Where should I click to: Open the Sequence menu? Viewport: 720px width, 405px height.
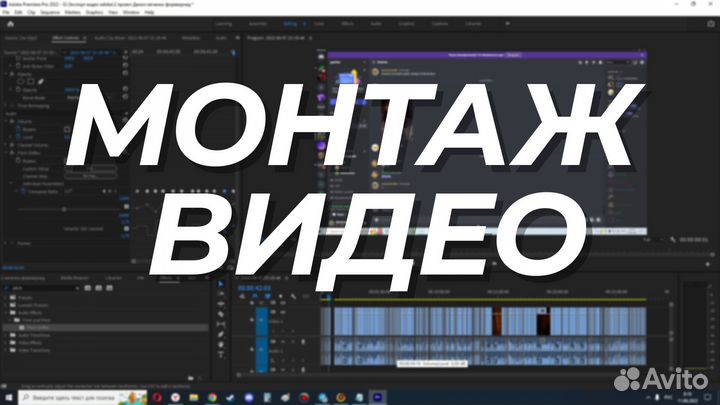click(x=50, y=12)
